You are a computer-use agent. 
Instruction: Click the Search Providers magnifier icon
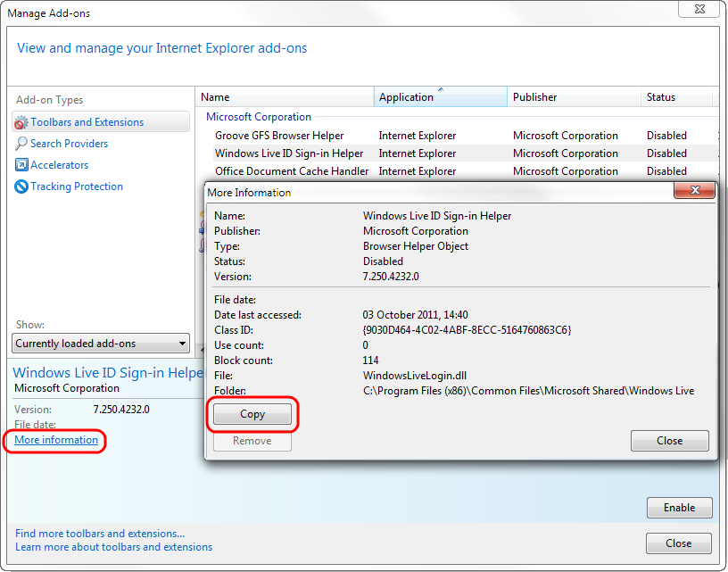click(21, 144)
